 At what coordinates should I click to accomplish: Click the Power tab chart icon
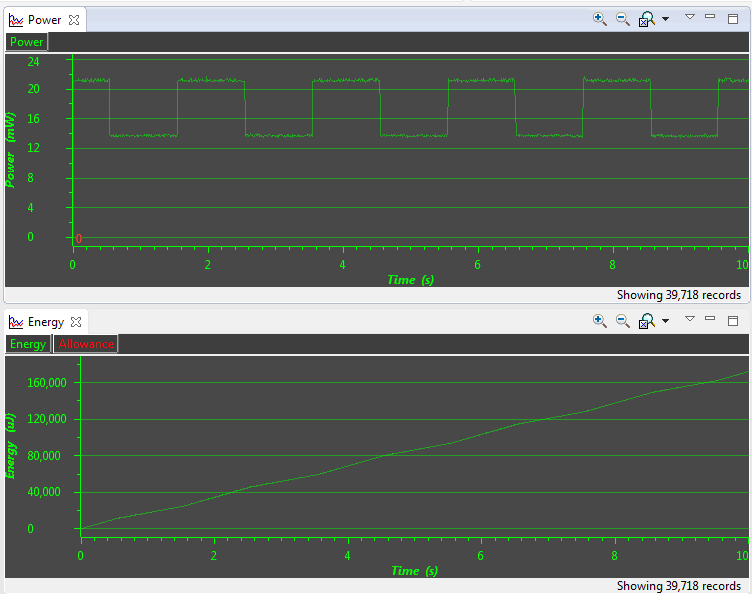point(16,20)
